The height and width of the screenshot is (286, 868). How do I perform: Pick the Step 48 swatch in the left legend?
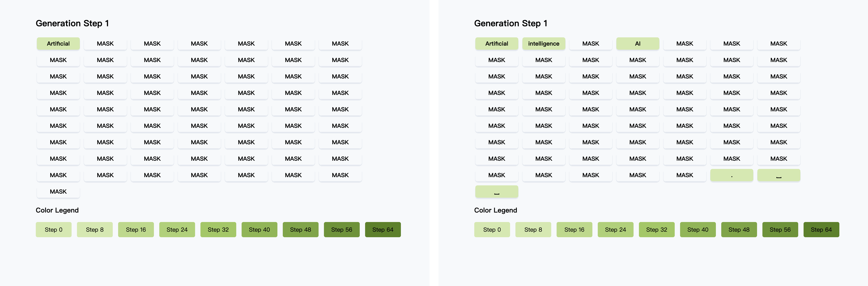click(x=300, y=230)
